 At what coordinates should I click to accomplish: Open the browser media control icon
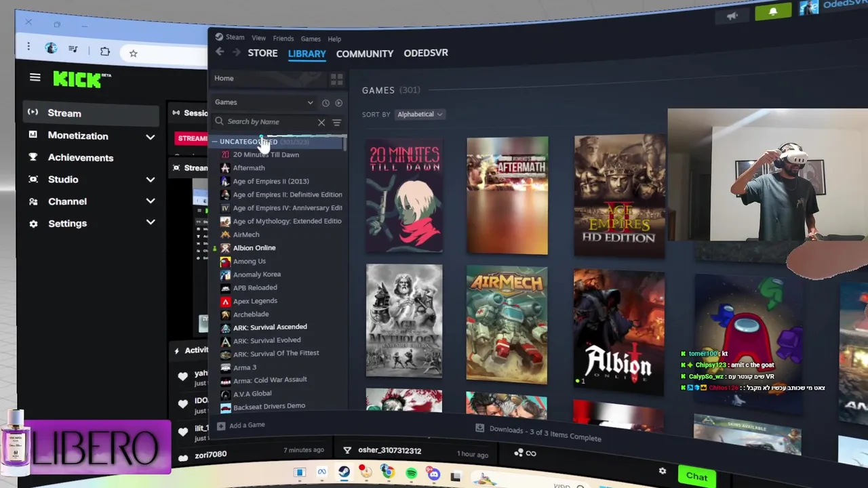[x=73, y=49]
